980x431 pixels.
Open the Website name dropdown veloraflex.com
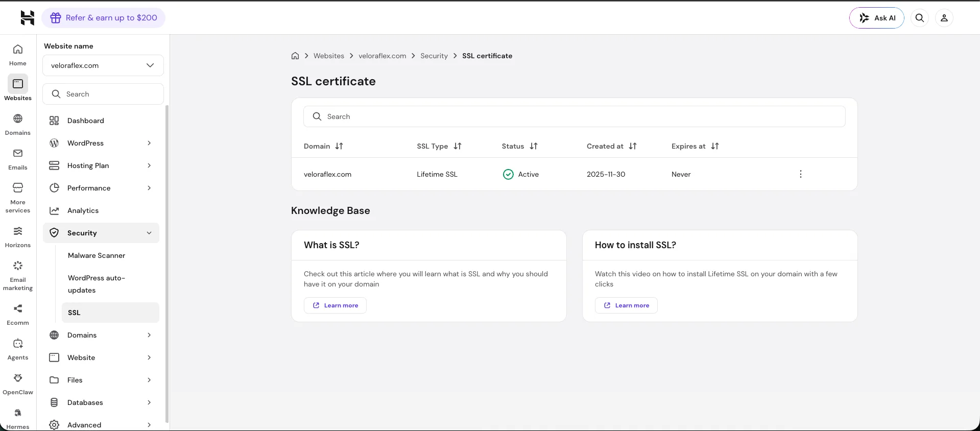pos(103,65)
